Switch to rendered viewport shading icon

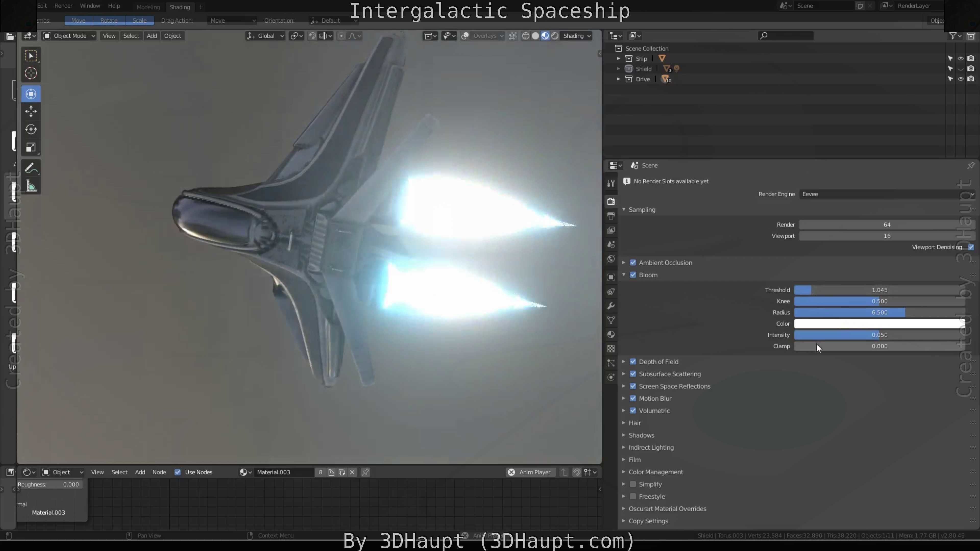pyautogui.click(x=555, y=36)
